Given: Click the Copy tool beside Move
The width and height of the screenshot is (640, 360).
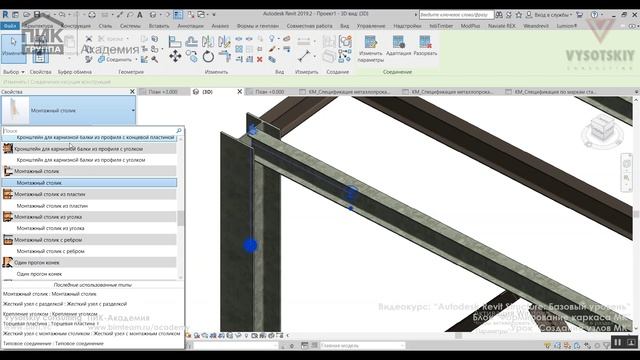Looking at the screenshot, I should pos(191,56).
